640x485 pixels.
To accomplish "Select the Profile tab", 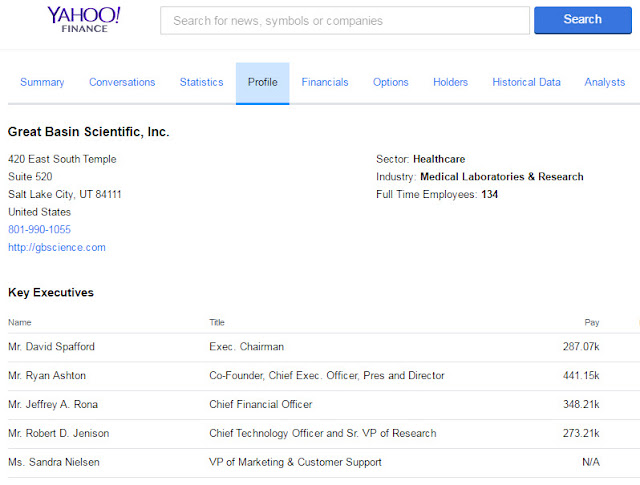I will 262,82.
